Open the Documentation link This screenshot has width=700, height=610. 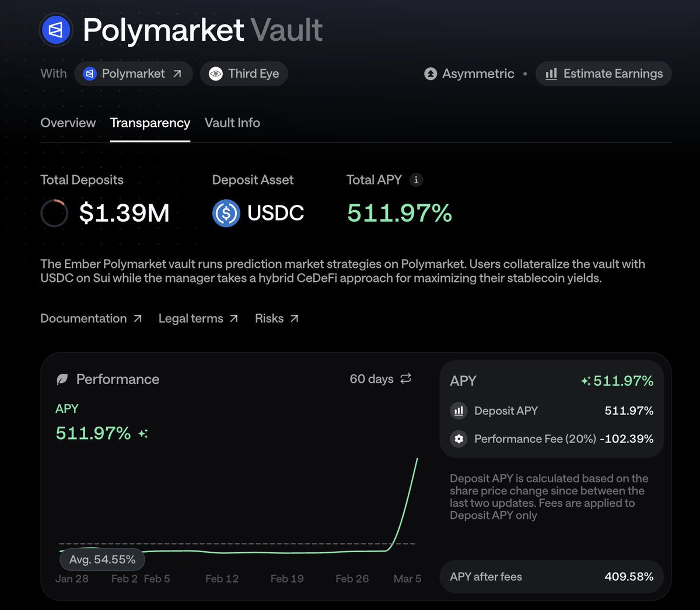pos(91,318)
